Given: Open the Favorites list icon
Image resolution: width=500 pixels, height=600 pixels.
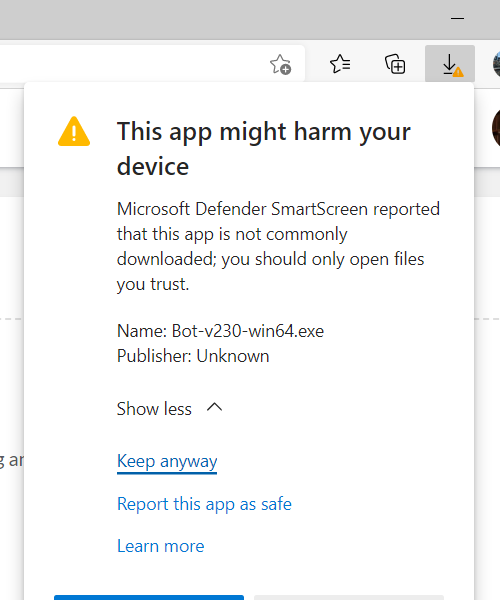Looking at the screenshot, I should pyautogui.click(x=340, y=64).
